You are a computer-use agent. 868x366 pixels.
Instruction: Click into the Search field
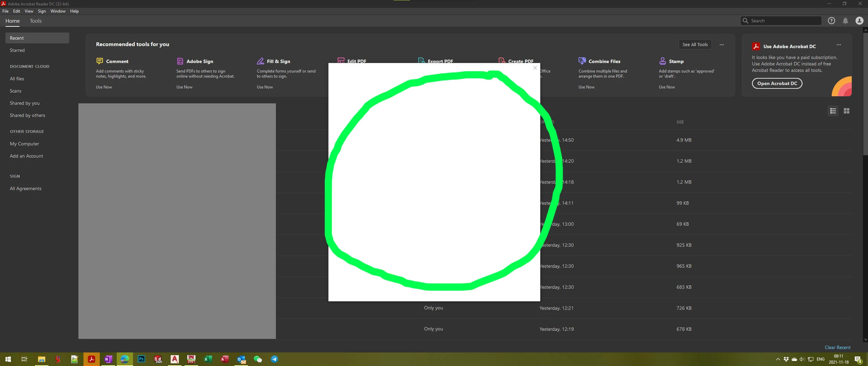784,21
